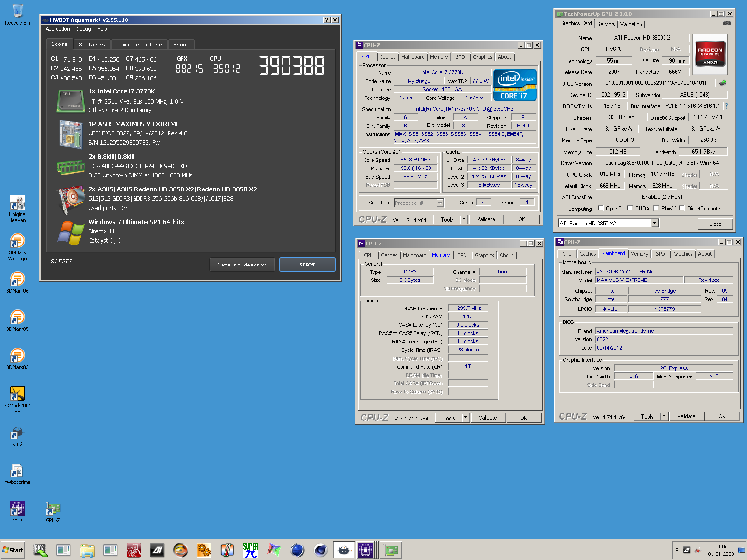Image resolution: width=747 pixels, height=560 pixels.
Task: Toggle the DirectCompute checkbox in GPU-Z
Action: click(682, 209)
